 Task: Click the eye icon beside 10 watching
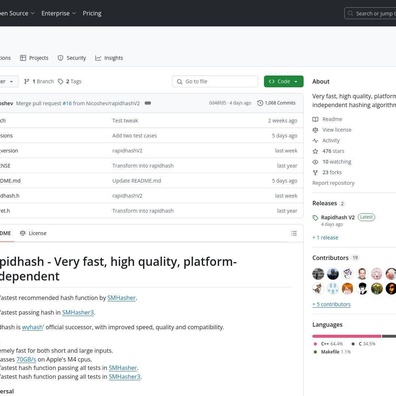click(x=315, y=162)
